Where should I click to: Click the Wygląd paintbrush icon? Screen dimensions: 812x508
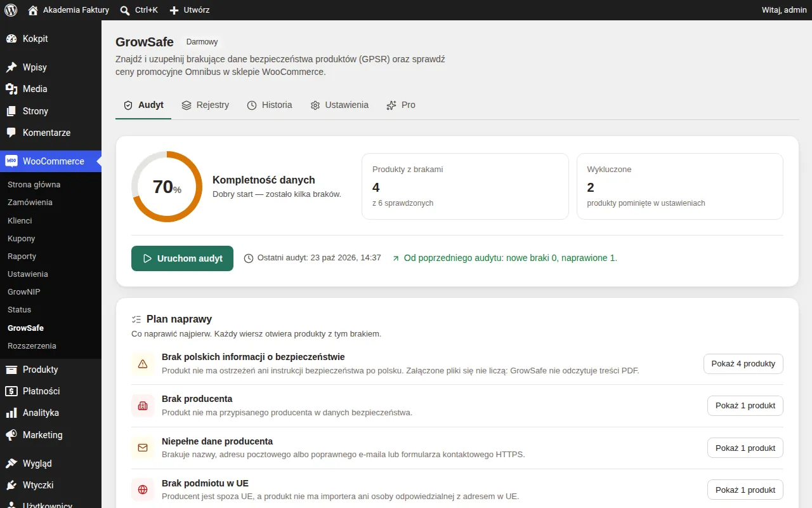11,464
